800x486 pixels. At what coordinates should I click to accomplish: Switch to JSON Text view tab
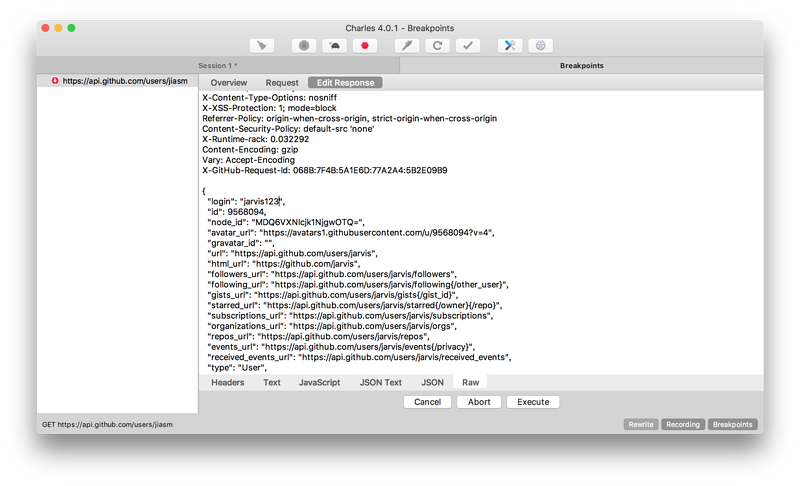tap(381, 382)
